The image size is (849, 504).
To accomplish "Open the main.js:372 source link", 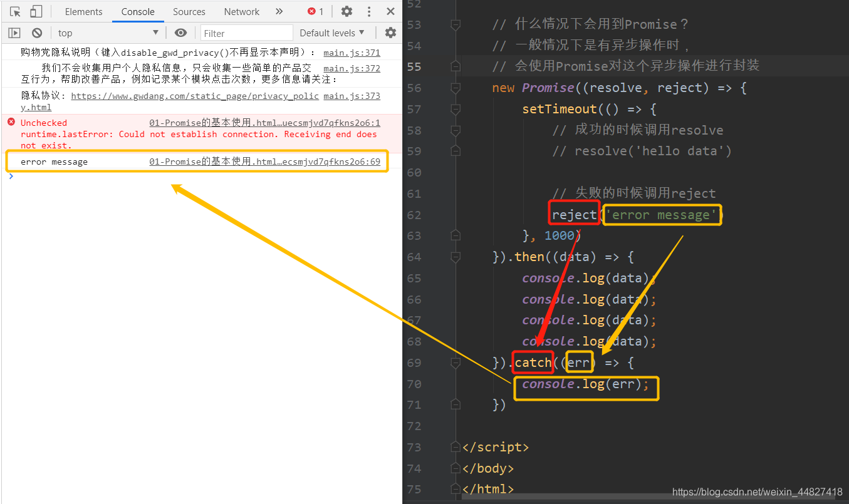I will 352,68.
